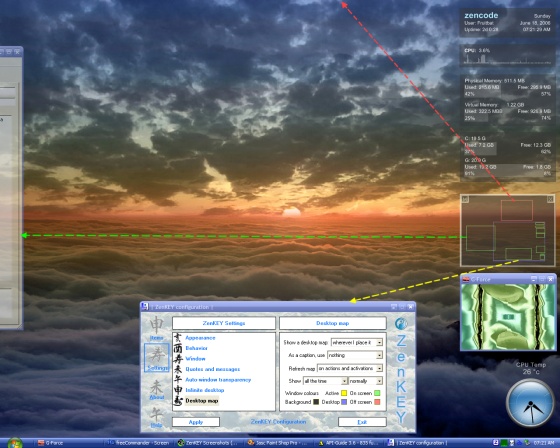Open the Home section kanji icon
Viewport: 560px width, 448px height.
pos(156,328)
